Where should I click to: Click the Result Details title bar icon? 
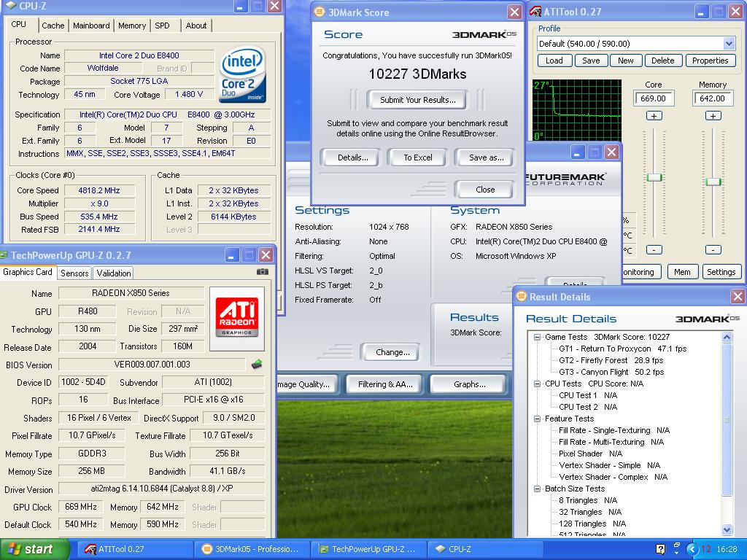[x=522, y=296]
